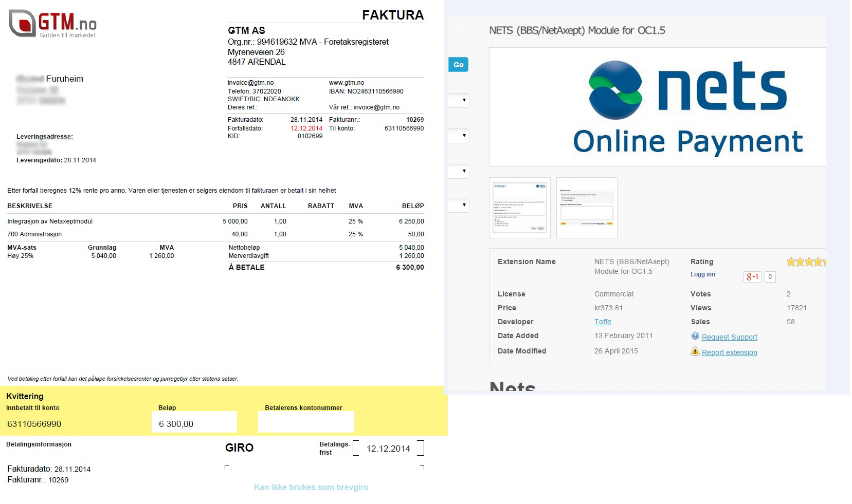Click the GIRO label
Image resolution: width=852 pixels, height=504 pixels.
[x=239, y=447]
